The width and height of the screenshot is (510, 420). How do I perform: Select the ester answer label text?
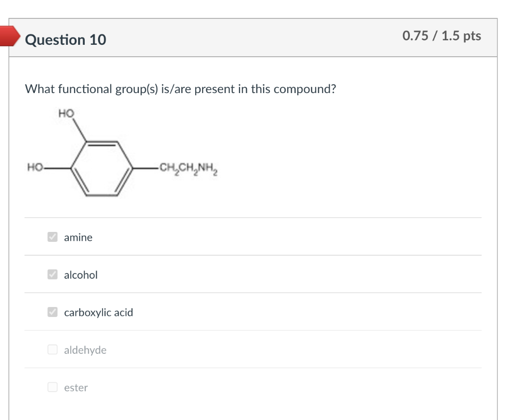(x=76, y=388)
